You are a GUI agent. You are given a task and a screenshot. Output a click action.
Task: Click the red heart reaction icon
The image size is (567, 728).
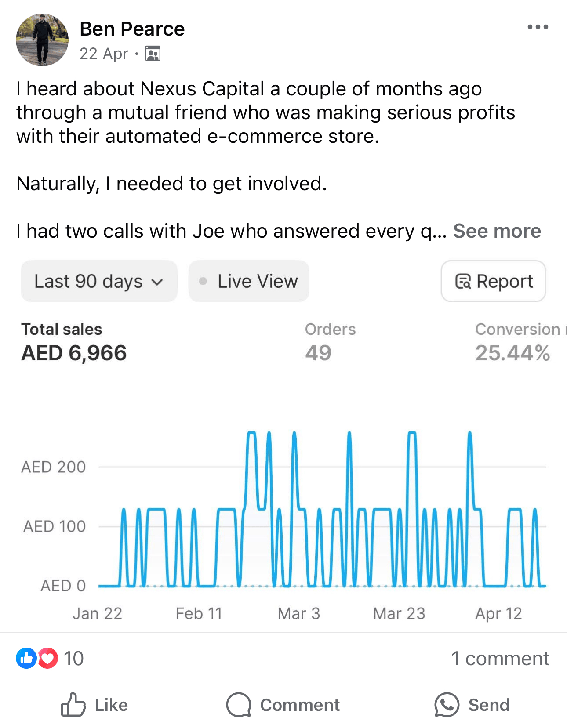47,658
